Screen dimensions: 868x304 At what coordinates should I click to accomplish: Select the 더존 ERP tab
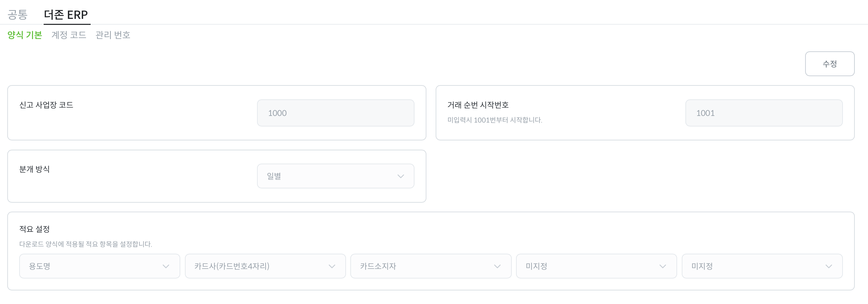click(66, 15)
